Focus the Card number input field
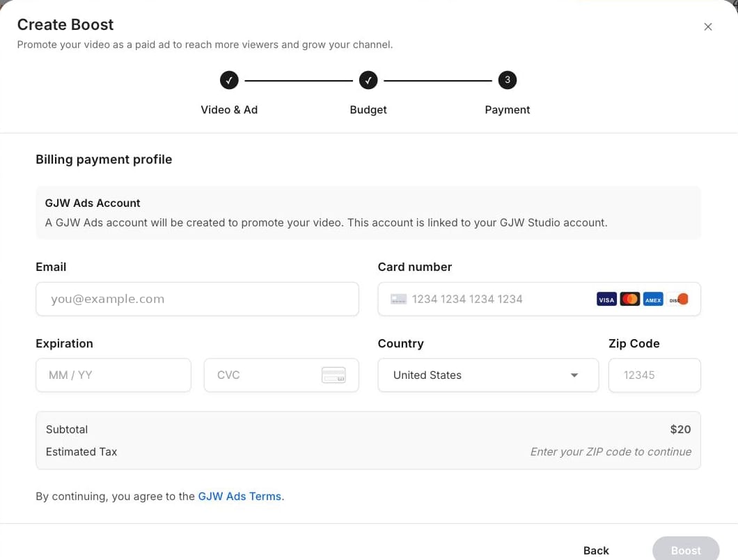 (539, 299)
